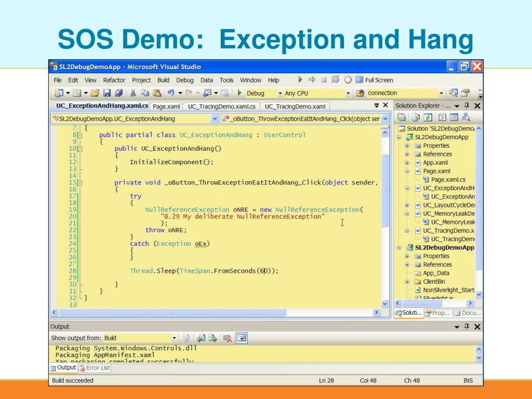
Task: Switch to the Properties bottom tab
Action: coord(437,313)
